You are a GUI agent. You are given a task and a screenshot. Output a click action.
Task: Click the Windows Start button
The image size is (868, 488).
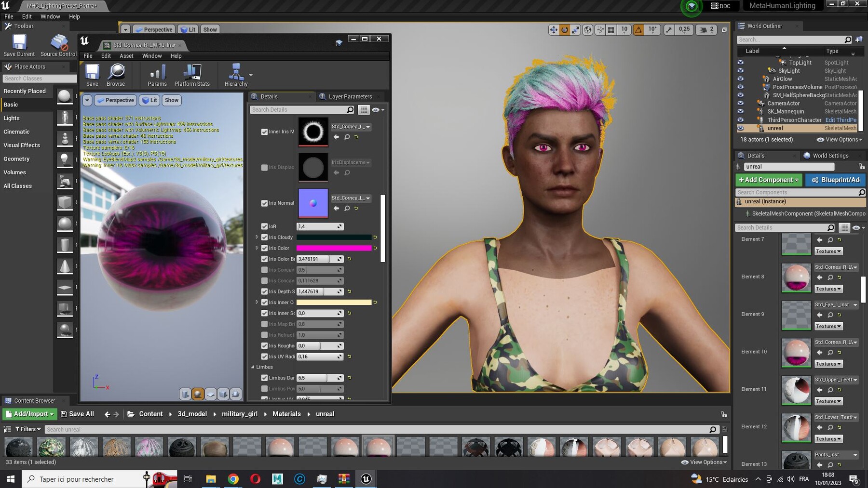point(11,479)
